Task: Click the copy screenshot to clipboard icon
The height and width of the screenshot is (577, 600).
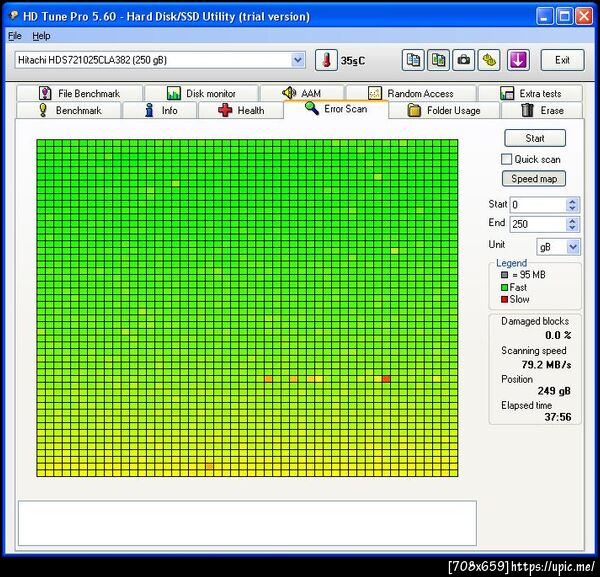Action: tap(438, 60)
